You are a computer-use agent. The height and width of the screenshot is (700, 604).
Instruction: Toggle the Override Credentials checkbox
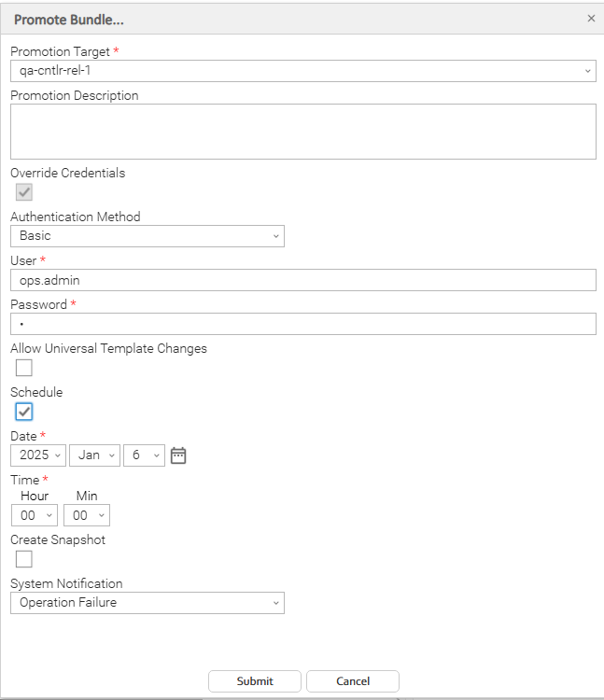tap(24, 192)
